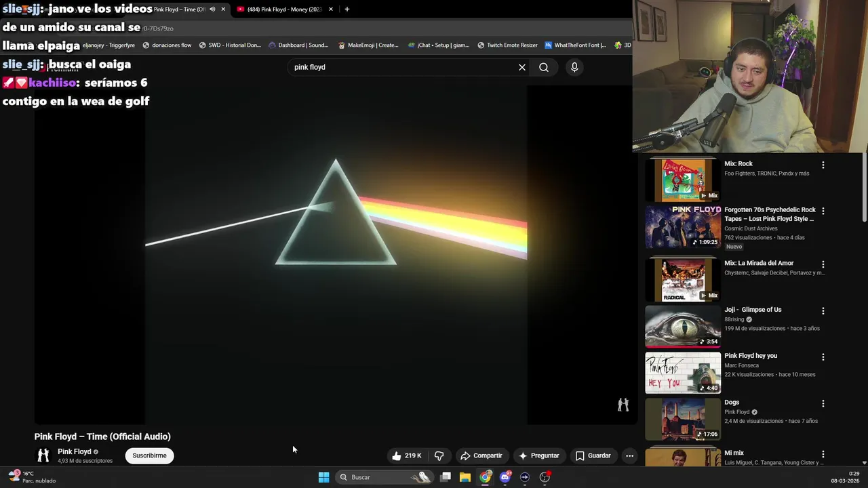Visit the 88rising channel
The height and width of the screenshot is (488, 868).
[x=734, y=319]
